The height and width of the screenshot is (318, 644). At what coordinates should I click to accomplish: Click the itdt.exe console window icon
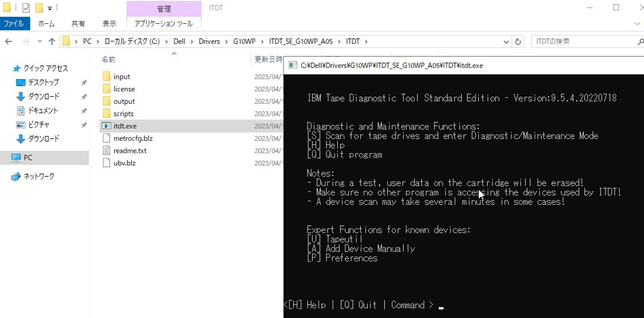coord(292,65)
